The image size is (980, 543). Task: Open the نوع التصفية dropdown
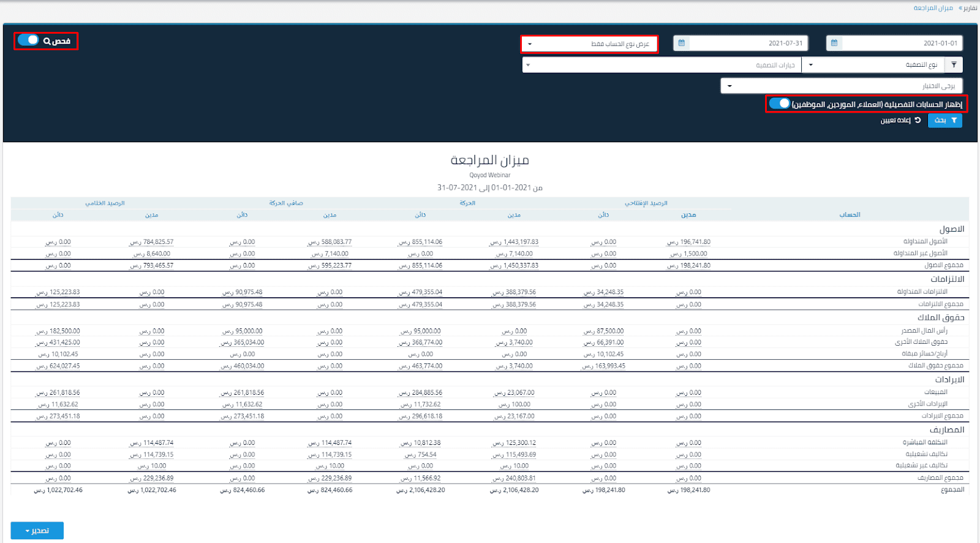pyautogui.click(x=873, y=65)
